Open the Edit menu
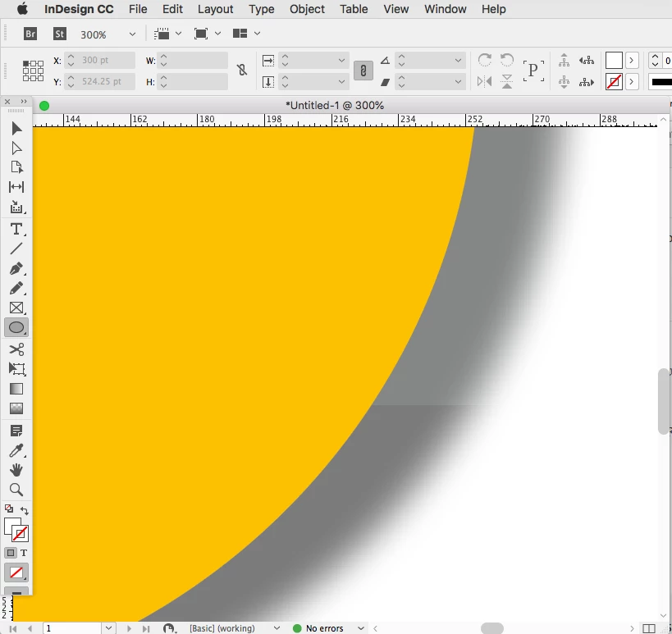 click(x=172, y=9)
